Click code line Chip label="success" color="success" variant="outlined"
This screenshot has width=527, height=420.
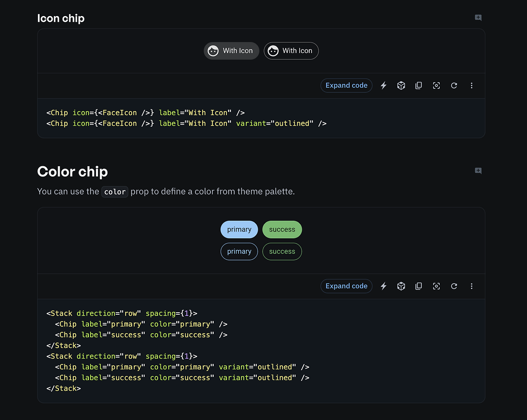tap(182, 378)
